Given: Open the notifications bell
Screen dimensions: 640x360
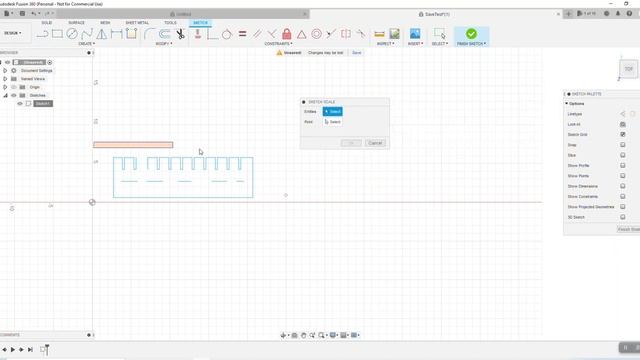Looking at the screenshot, I should [x=618, y=13].
